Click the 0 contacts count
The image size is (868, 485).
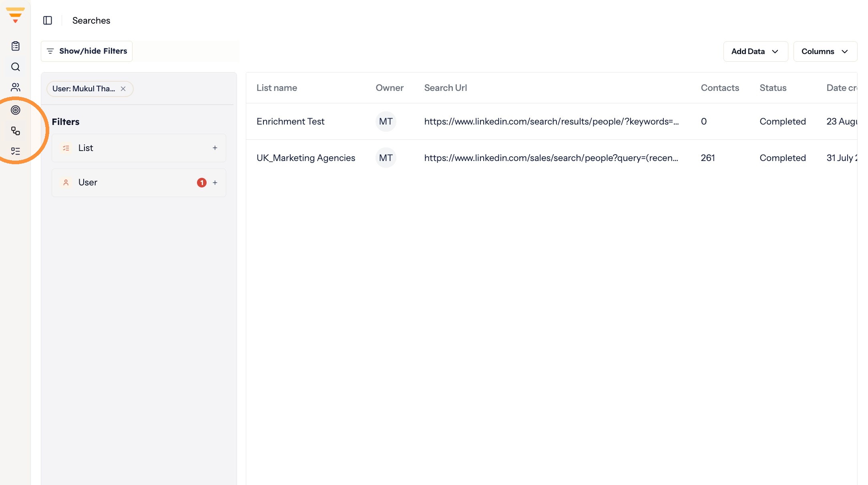coord(704,122)
